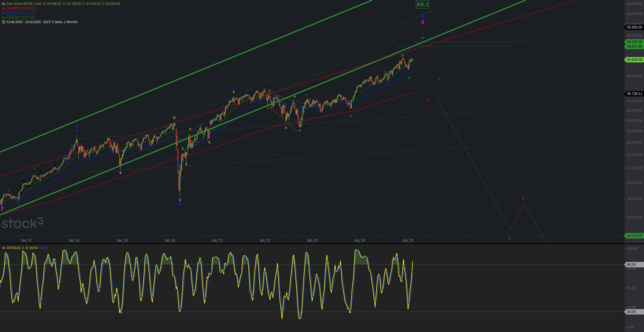The height and width of the screenshot is (332, 644).
Task: Select the gray wave label b
Action: 174,118
